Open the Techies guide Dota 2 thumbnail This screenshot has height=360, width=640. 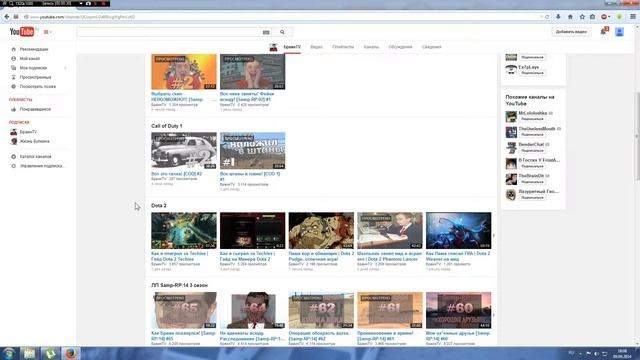point(184,231)
